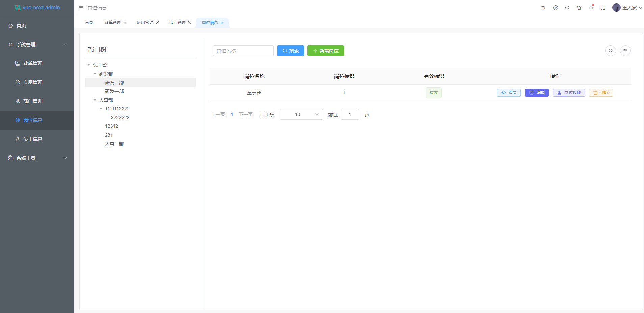Select 研发一部 in department tree
The image size is (644, 313).
114,91
